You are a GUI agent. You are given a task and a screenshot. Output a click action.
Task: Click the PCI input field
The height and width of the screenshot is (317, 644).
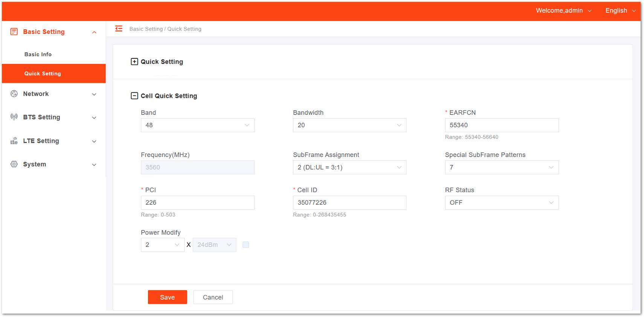pos(198,203)
